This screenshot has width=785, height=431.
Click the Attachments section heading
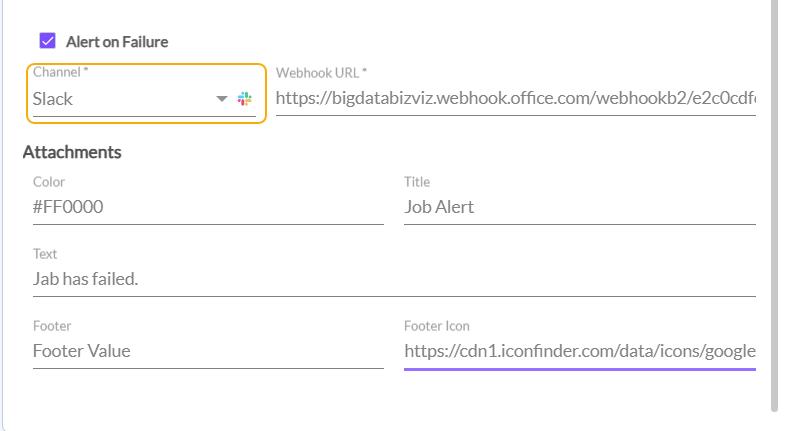tap(72, 152)
